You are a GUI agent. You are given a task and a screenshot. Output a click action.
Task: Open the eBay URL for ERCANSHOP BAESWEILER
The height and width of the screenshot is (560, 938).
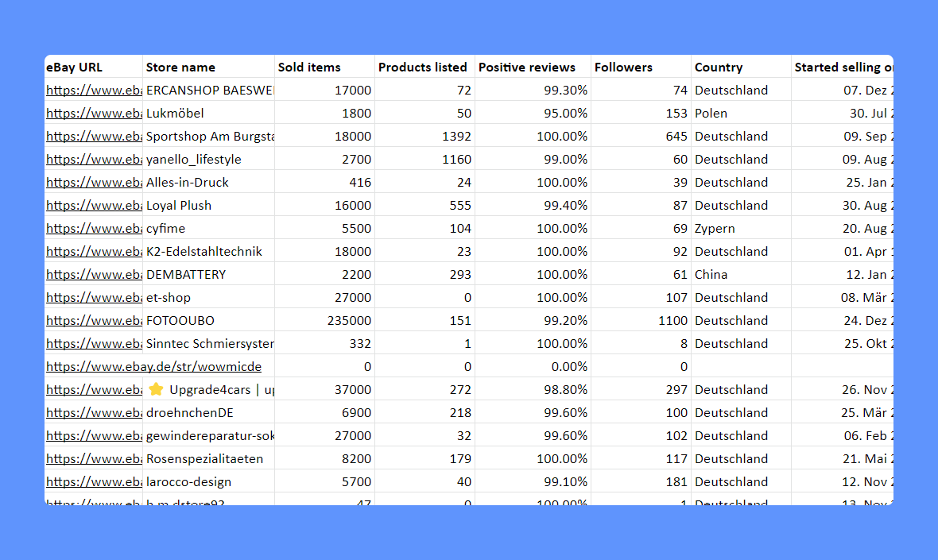pyautogui.click(x=94, y=91)
